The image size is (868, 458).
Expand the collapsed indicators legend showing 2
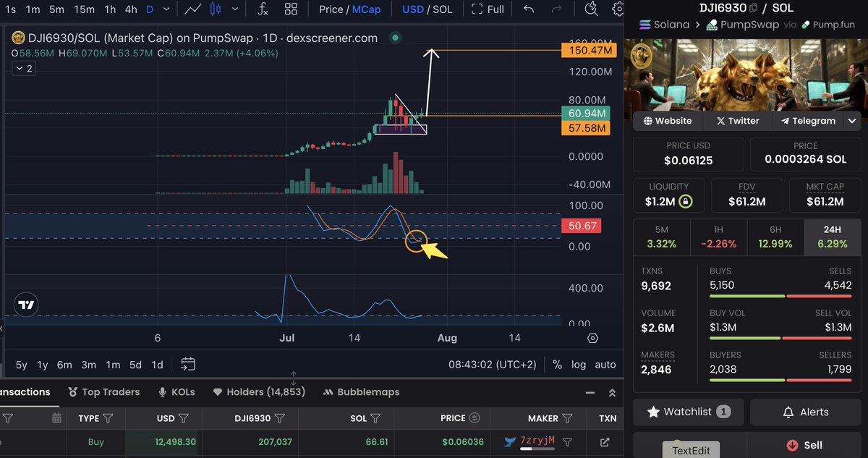click(x=23, y=68)
